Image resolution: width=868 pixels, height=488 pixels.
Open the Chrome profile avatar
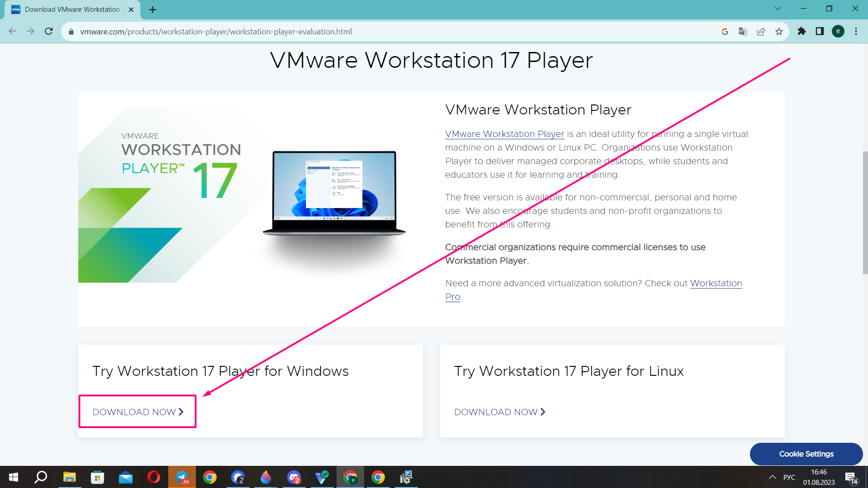[838, 31]
